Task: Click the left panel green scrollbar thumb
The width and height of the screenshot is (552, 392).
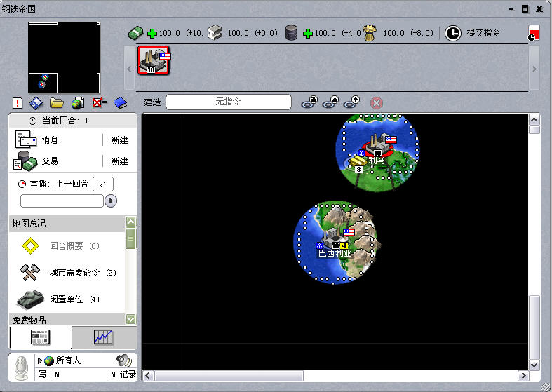Action: click(x=130, y=238)
